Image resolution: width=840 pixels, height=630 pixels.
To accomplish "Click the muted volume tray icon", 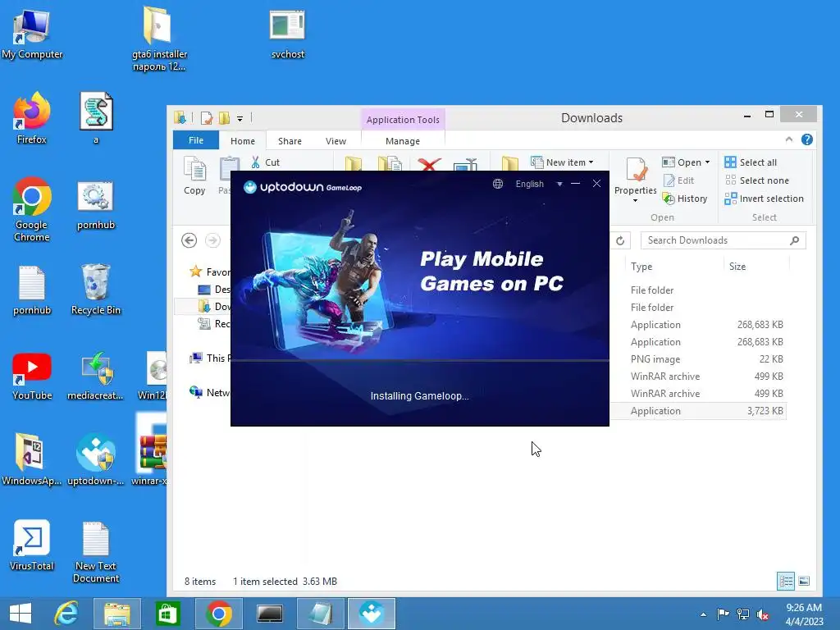I will pos(762,614).
